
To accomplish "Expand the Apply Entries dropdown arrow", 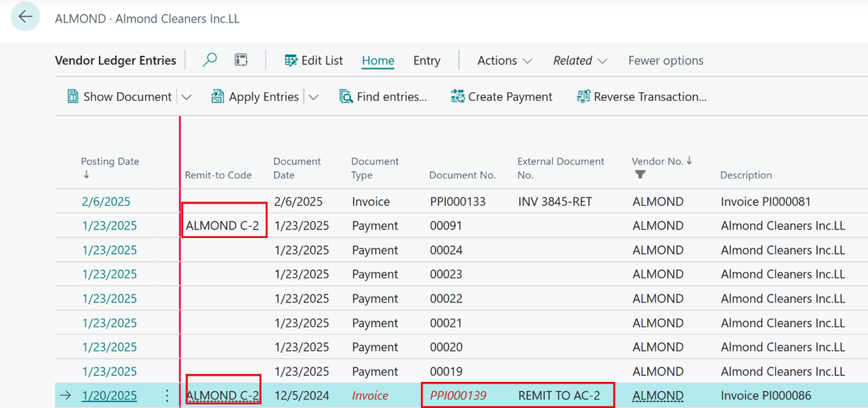I will point(314,97).
